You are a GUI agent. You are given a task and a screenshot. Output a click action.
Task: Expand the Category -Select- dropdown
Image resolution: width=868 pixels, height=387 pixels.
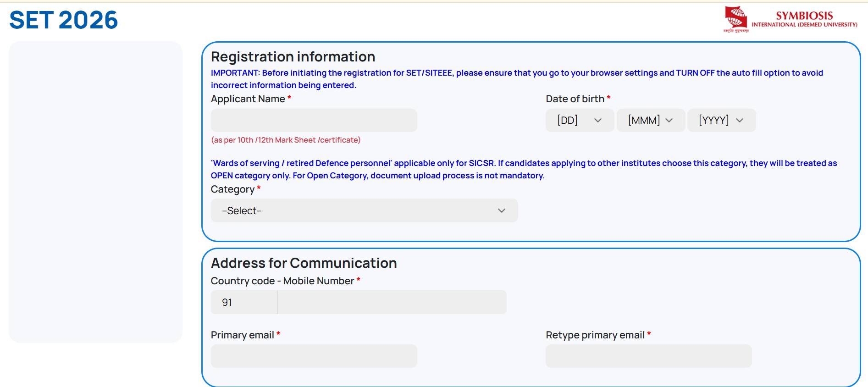click(364, 210)
